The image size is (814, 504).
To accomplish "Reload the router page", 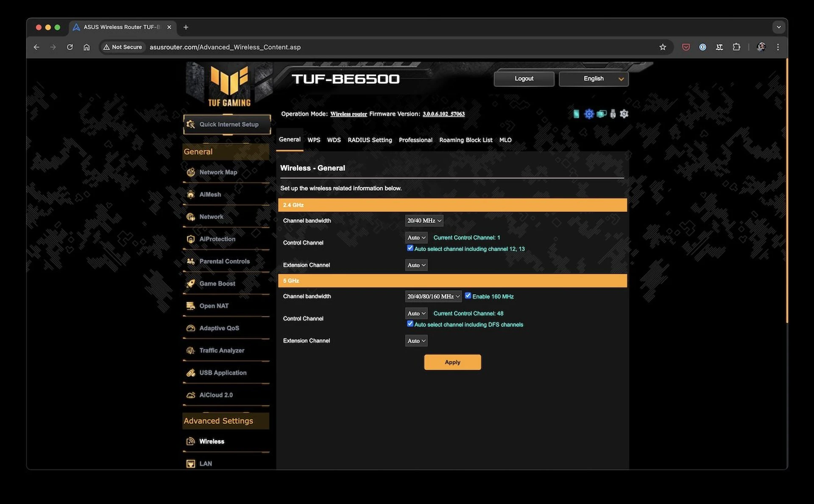I will pyautogui.click(x=70, y=47).
